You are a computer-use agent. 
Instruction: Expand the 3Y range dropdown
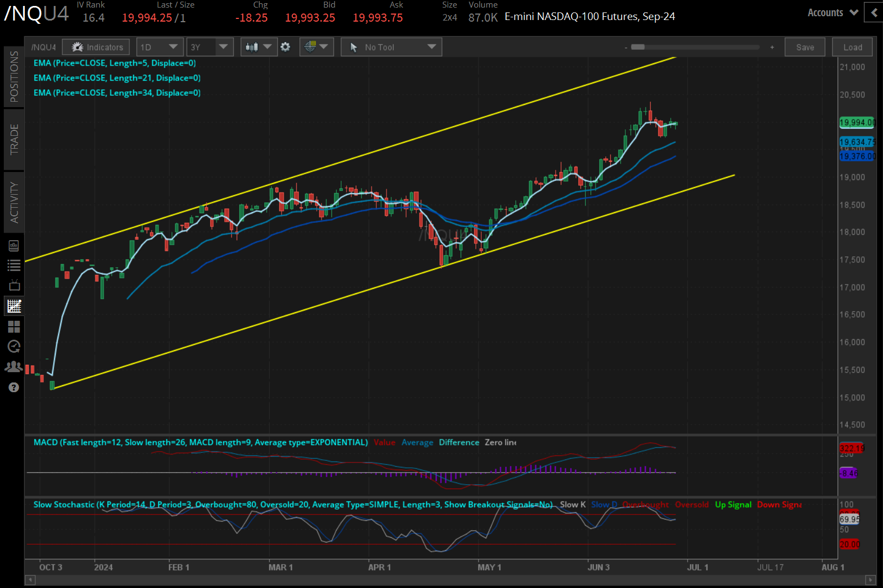[210, 47]
